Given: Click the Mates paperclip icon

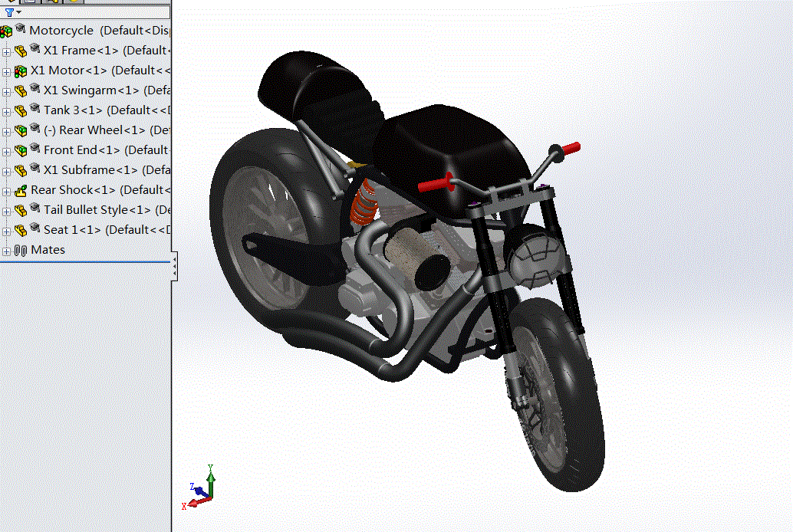Looking at the screenshot, I should [x=20, y=251].
